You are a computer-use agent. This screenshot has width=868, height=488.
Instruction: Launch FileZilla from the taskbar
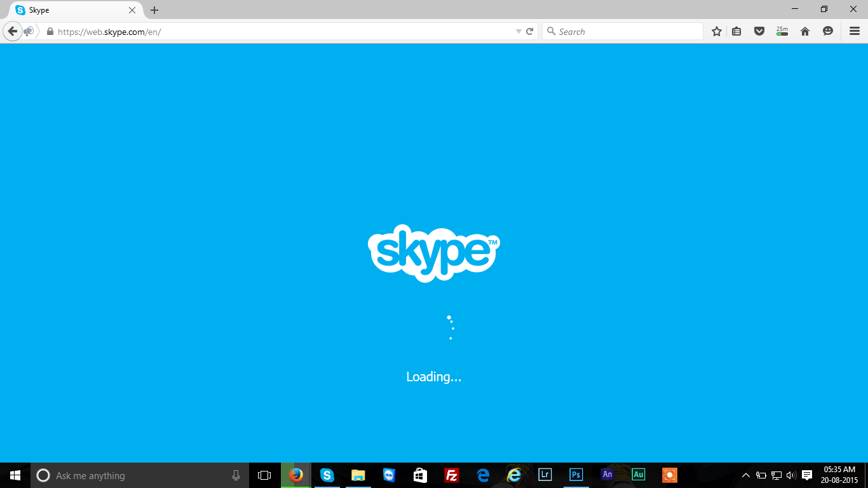pos(452,475)
